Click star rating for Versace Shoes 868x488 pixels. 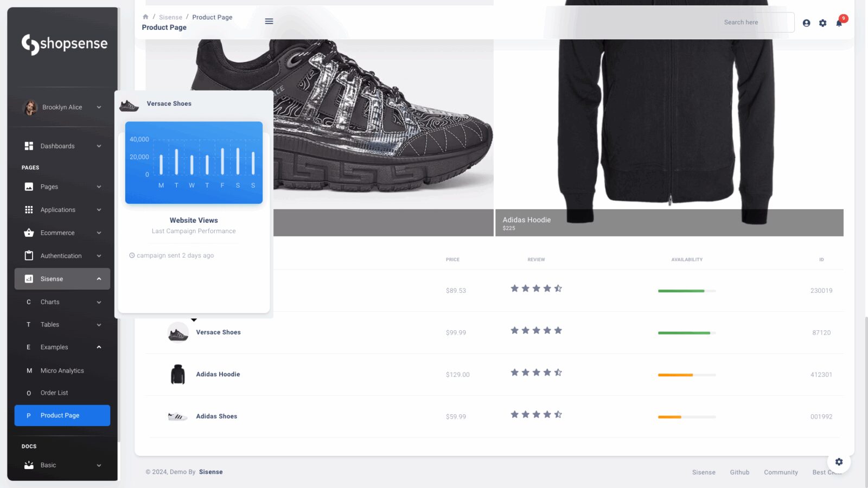pos(536,330)
